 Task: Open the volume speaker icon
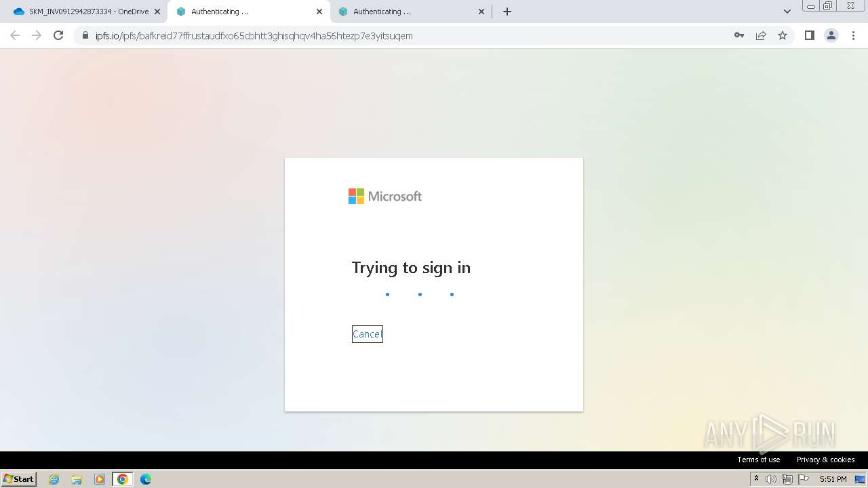click(x=771, y=479)
